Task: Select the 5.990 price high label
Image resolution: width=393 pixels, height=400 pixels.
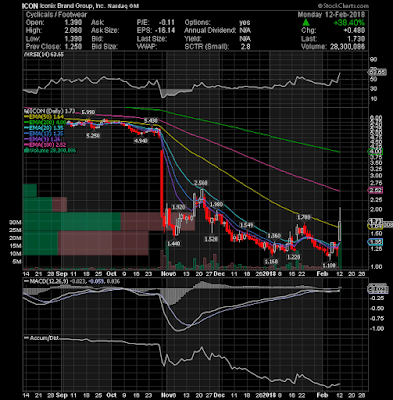Action: [88, 112]
